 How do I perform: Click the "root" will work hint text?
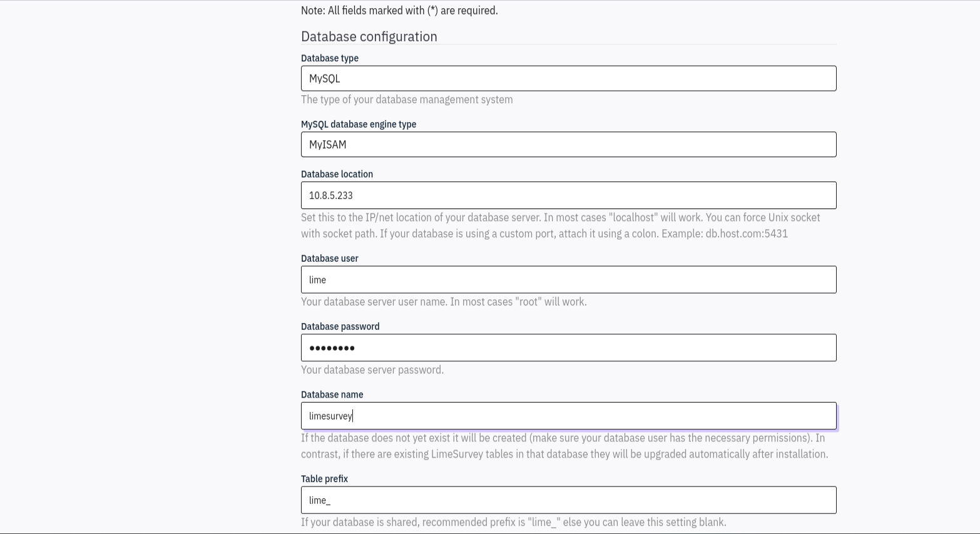click(x=444, y=302)
